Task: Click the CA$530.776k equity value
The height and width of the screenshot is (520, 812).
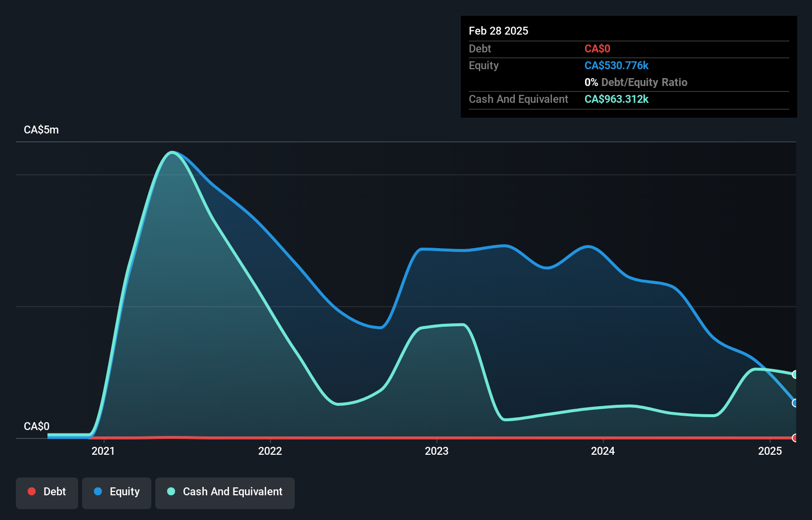Action: pyautogui.click(x=617, y=65)
